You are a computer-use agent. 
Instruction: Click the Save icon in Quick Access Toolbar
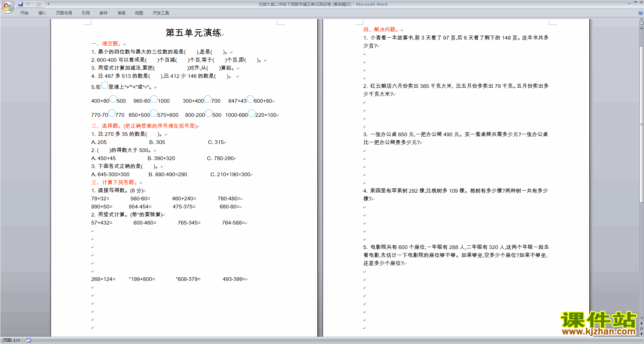(x=20, y=4)
